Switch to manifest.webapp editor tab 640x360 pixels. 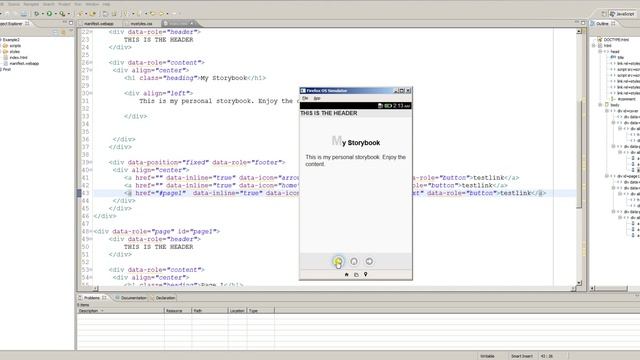pos(99,24)
